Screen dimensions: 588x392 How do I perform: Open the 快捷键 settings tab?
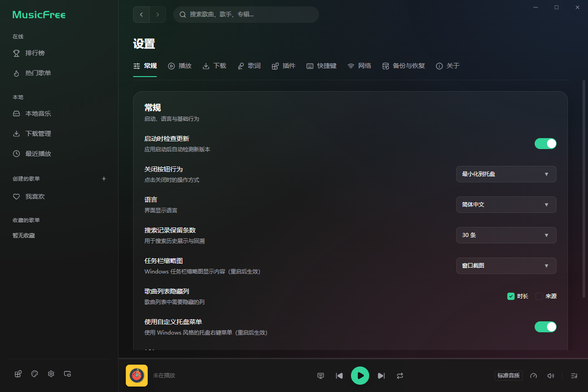(x=321, y=66)
